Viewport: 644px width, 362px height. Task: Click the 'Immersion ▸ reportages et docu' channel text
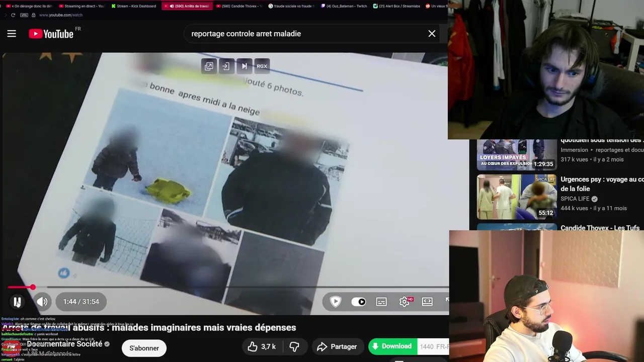pyautogui.click(x=602, y=150)
